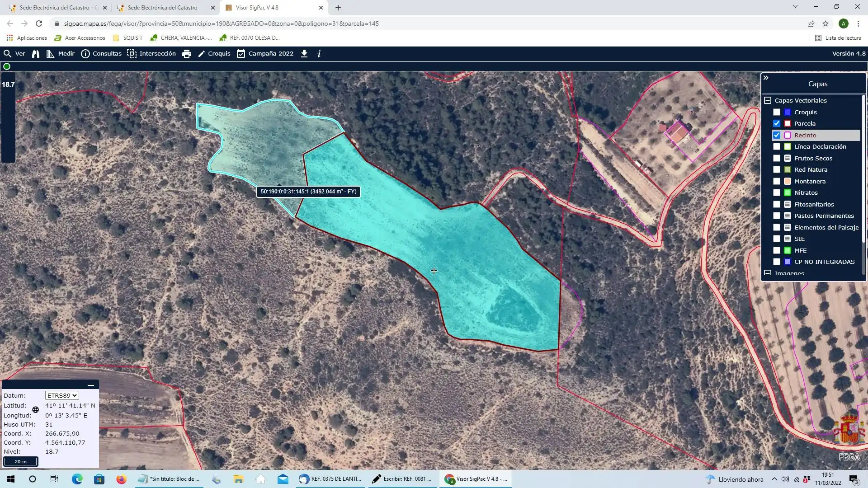The image size is (868, 488).
Task: Open the Aplicaciones bookmarks shortcut
Action: (27, 38)
